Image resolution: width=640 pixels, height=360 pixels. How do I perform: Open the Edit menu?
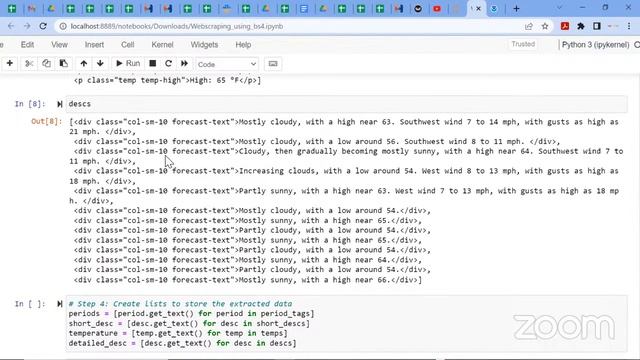pyautogui.click(x=27, y=45)
